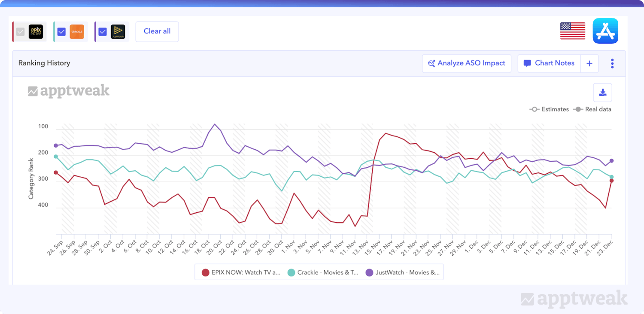Toggle EPIX NOW series in bottom legend
The width and height of the screenshot is (644, 314).
[241, 272]
